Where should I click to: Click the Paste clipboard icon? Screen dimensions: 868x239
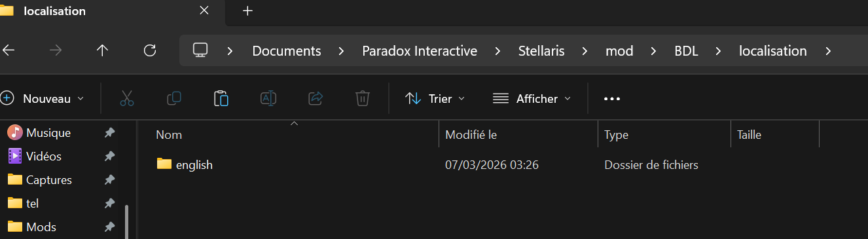tap(221, 99)
